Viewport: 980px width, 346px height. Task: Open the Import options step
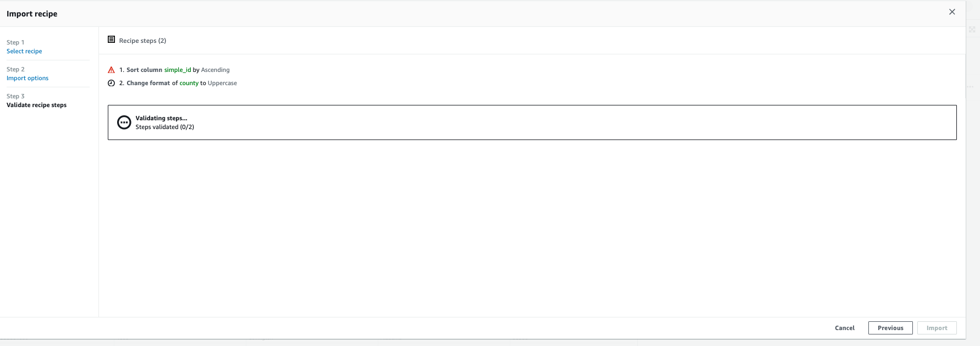coord(27,78)
